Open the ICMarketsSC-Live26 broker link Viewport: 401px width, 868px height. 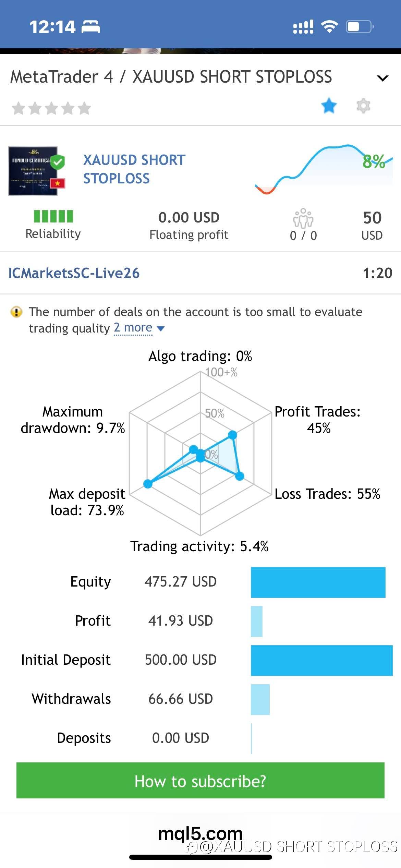pyautogui.click(x=74, y=273)
